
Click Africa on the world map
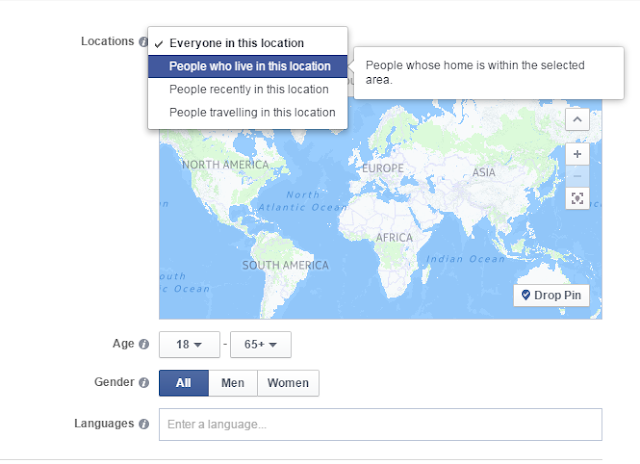coord(393,238)
